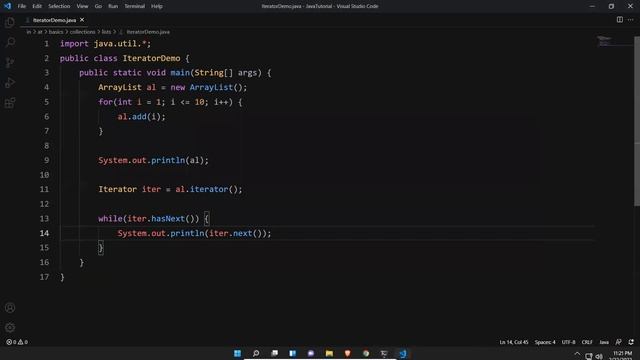640x360 pixels.
Task: Open clock and date in system tray
Action: click(622, 356)
